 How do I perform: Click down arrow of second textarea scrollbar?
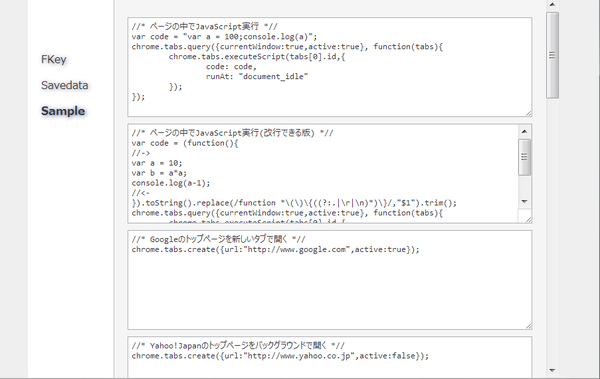(524, 201)
